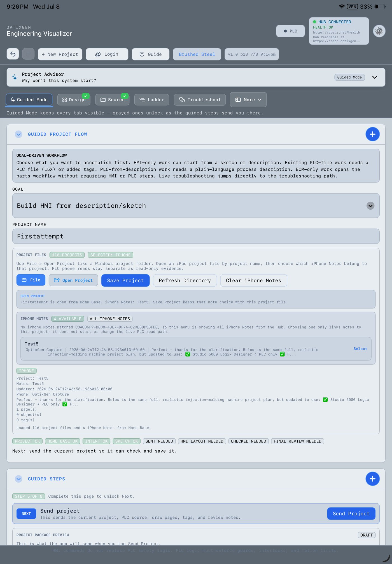This screenshot has width=392, height=564.
Task: Click the INTENT OK status chip
Action: pyautogui.click(x=96, y=441)
